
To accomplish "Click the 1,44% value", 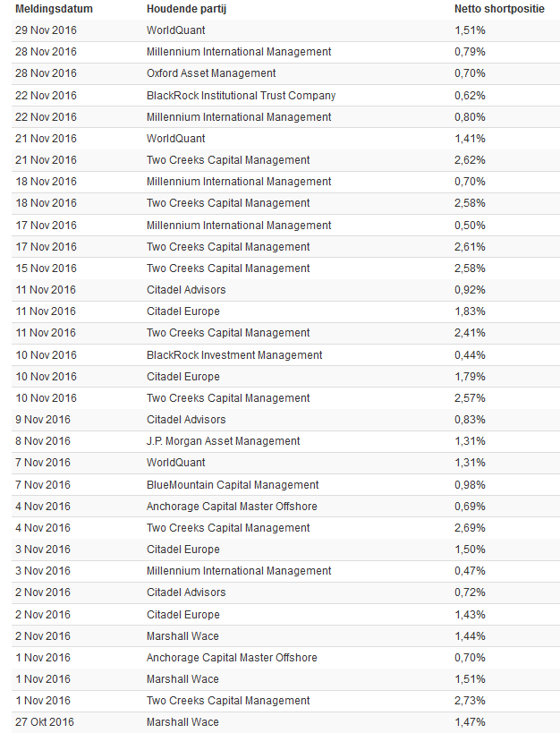I will 470,636.
